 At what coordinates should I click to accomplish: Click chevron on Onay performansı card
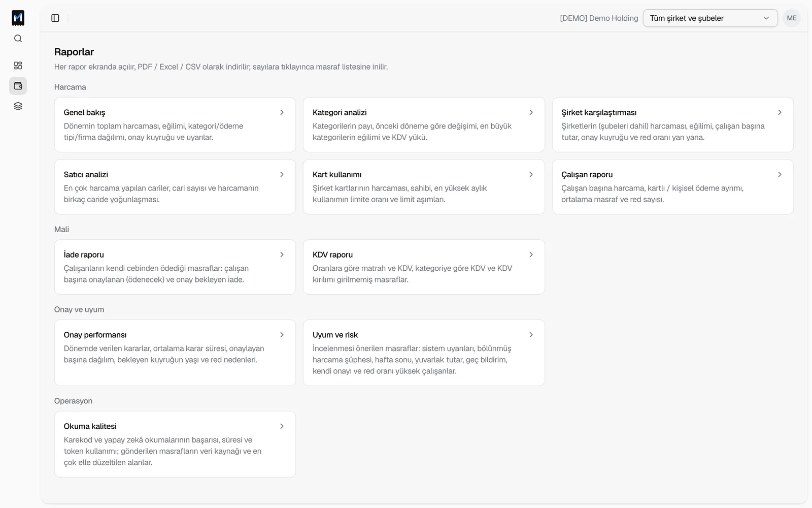(x=282, y=335)
